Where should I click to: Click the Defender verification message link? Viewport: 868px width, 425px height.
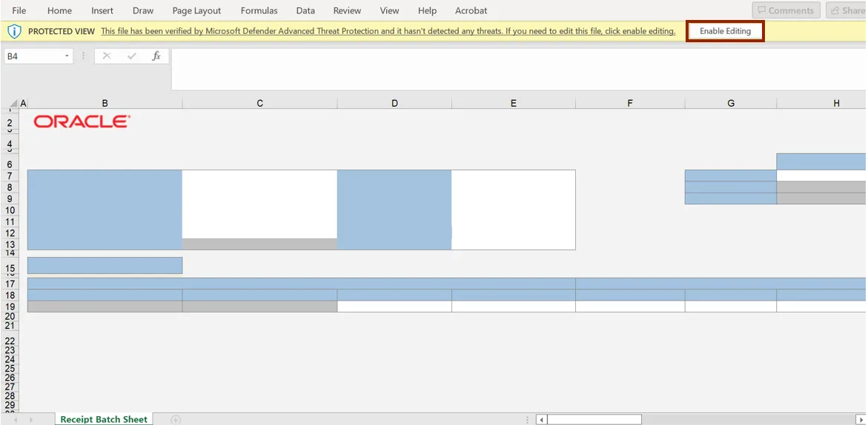(x=388, y=32)
